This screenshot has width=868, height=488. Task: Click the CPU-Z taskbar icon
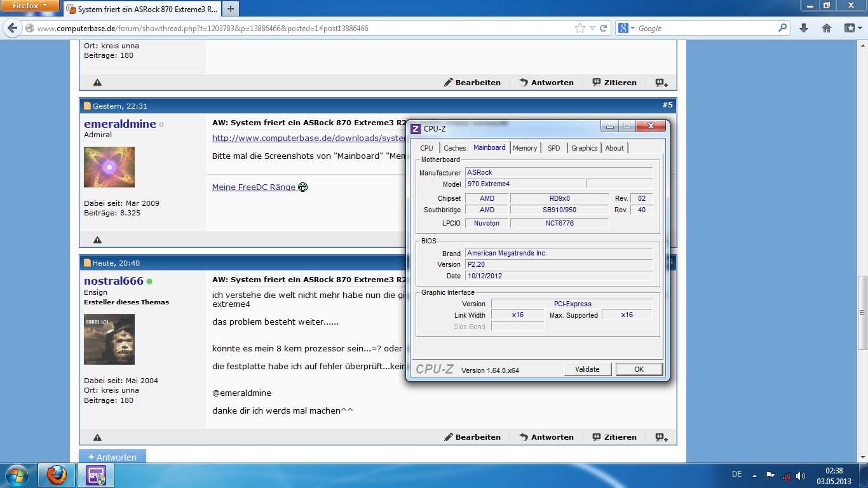point(95,475)
